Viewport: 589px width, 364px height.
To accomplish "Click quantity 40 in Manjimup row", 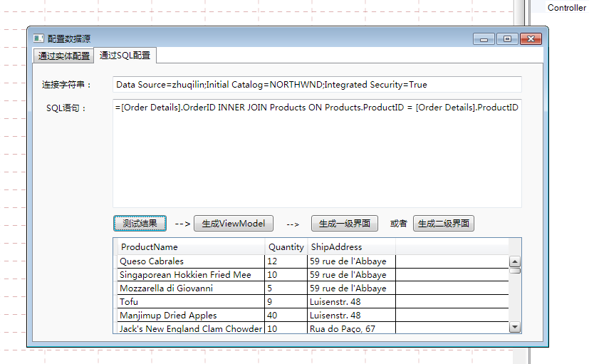I will 286,315.
